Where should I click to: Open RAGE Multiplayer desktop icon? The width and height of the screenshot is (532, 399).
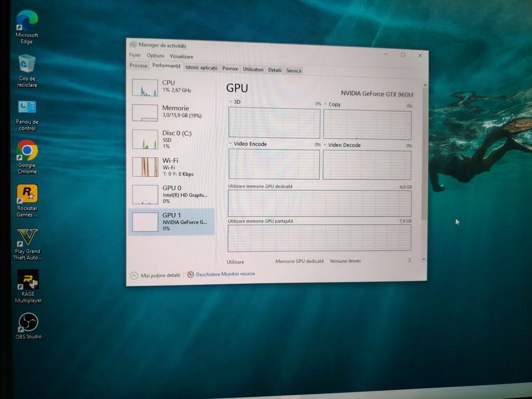tap(28, 286)
